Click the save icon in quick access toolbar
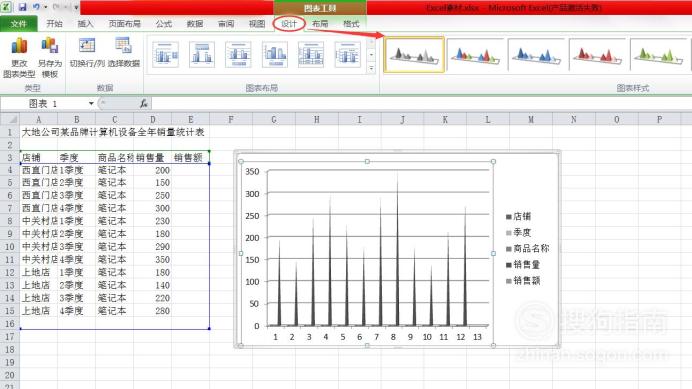This screenshot has width=692, height=389. (x=22, y=7)
